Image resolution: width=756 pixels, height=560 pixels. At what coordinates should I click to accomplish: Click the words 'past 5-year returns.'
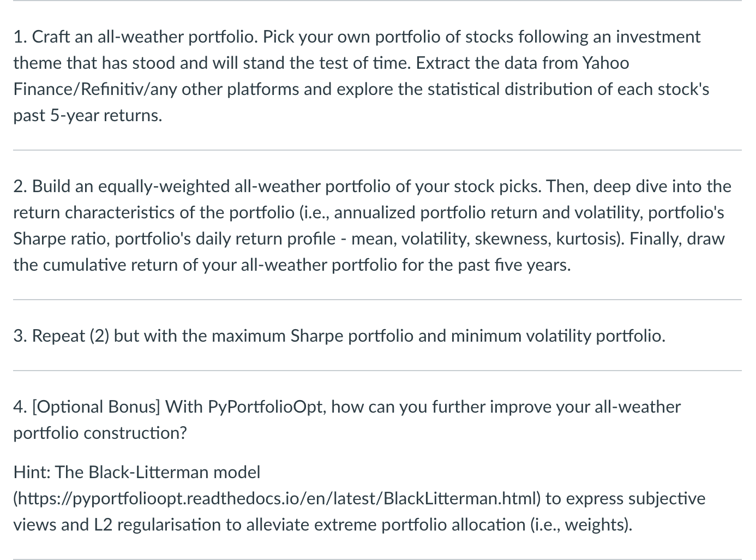(88, 116)
